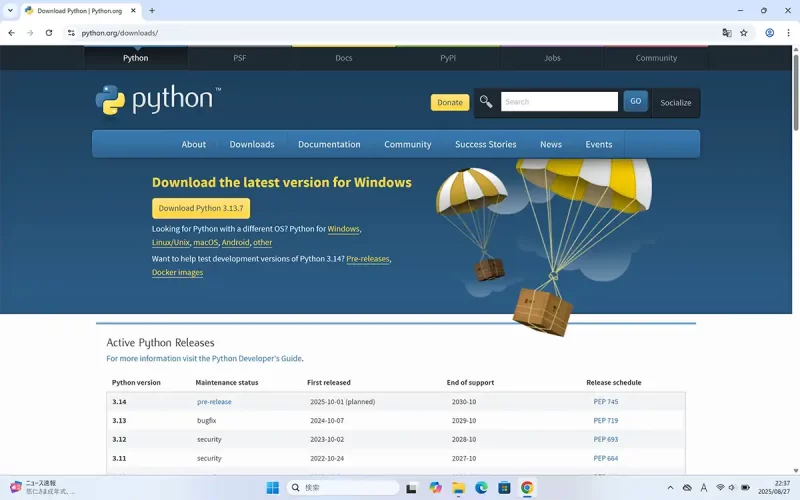Click the browser back arrow

[x=11, y=33]
